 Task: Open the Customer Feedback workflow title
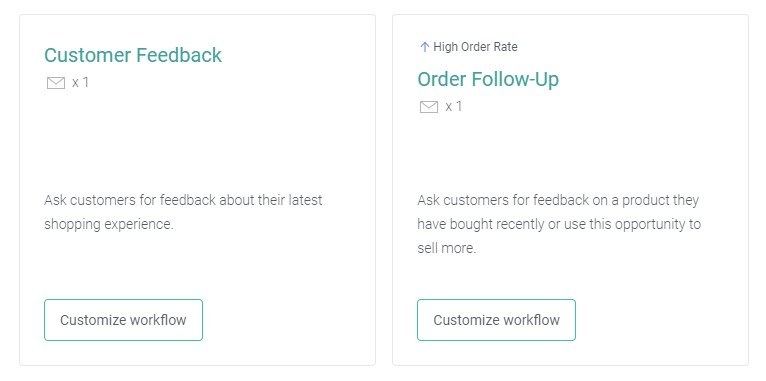(133, 55)
